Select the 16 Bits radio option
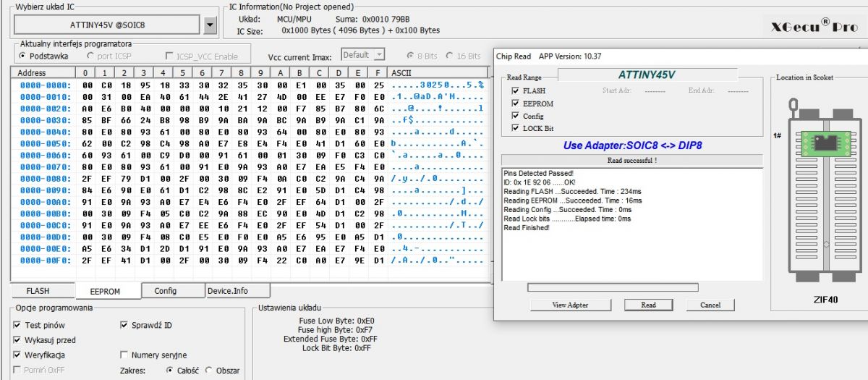This screenshot has height=380, width=868. pos(450,56)
